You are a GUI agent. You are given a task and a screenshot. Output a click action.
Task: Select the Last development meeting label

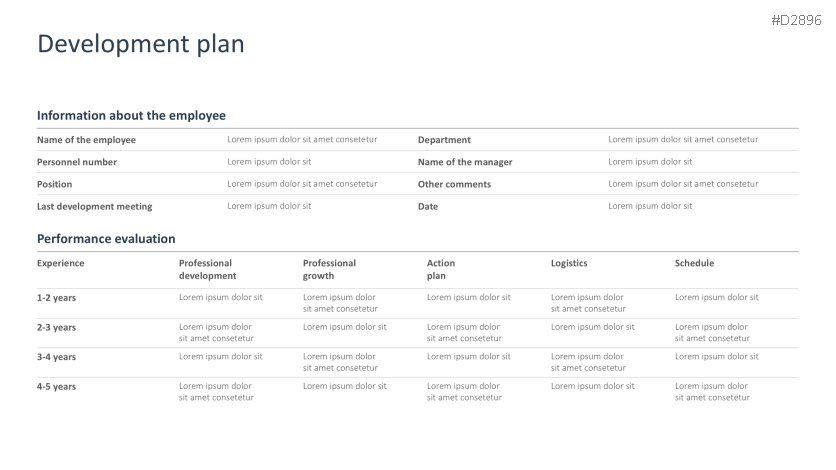click(x=94, y=207)
